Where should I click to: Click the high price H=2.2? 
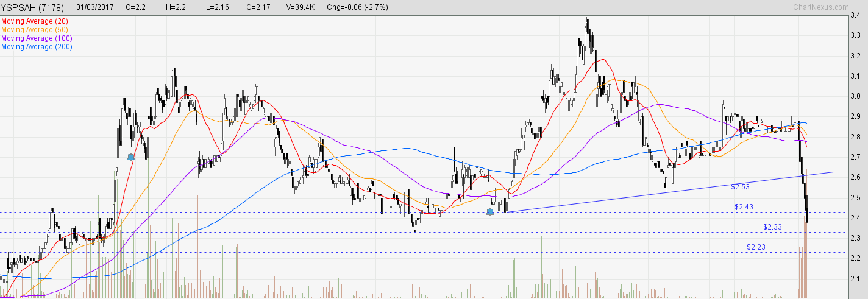coord(175,7)
